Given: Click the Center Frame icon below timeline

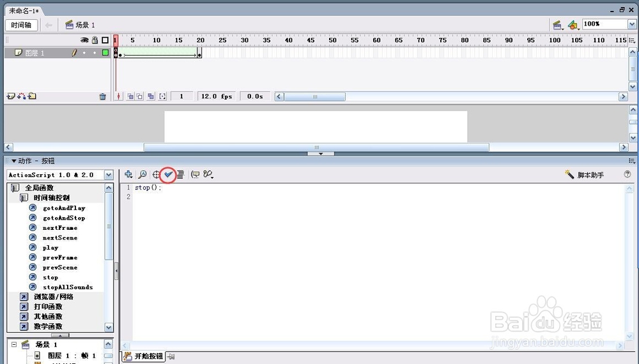Looking at the screenshot, I should click(119, 96).
